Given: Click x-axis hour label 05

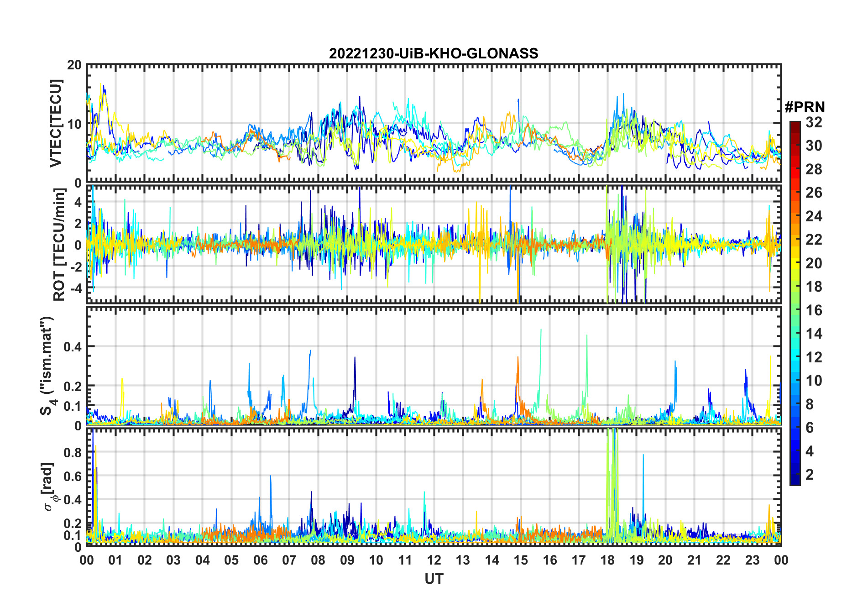Looking at the screenshot, I should [231, 560].
